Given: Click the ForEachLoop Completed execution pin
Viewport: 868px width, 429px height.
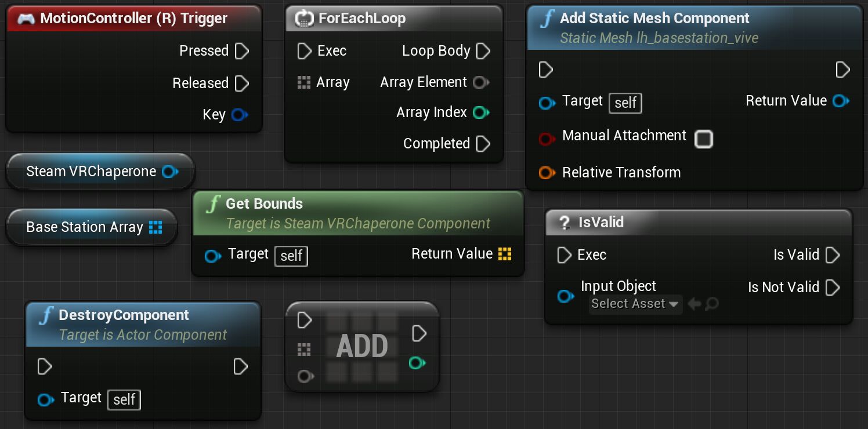Looking at the screenshot, I should coord(483,144).
